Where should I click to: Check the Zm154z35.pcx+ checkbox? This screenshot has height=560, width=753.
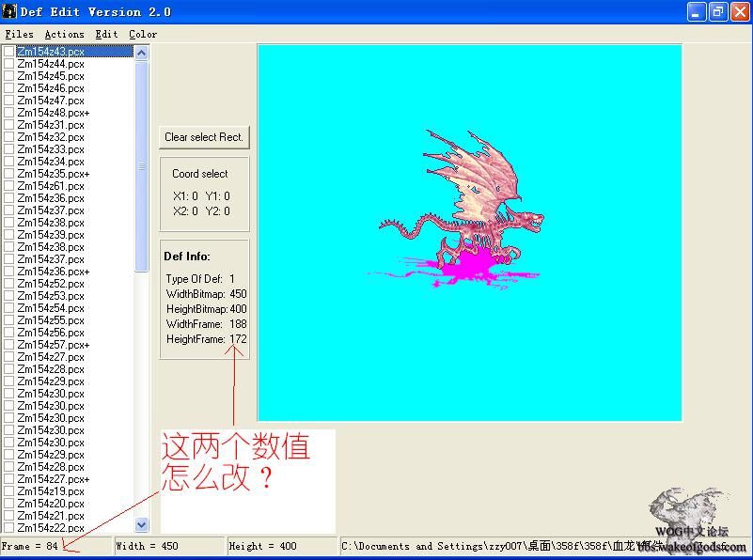(8, 173)
